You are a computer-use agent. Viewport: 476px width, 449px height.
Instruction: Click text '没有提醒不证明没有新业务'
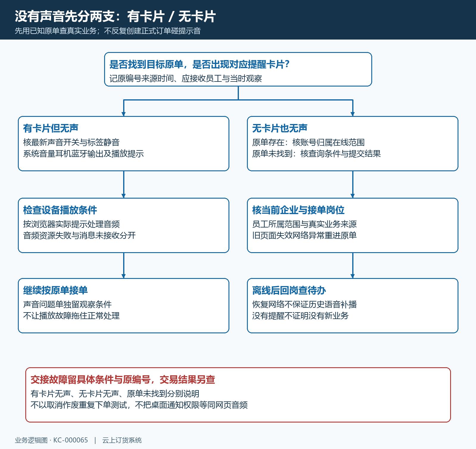[x=300, y=316]
